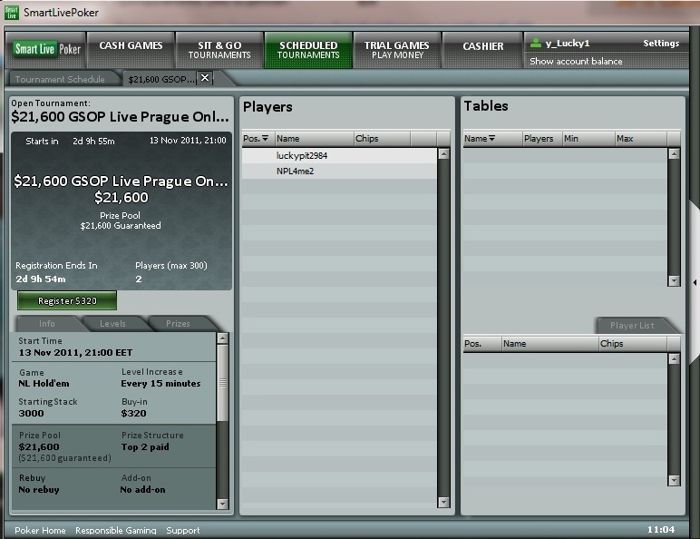Screen dimensions: 700x539
Task: Sort Tables by Min column
Action: pos(588,138)
